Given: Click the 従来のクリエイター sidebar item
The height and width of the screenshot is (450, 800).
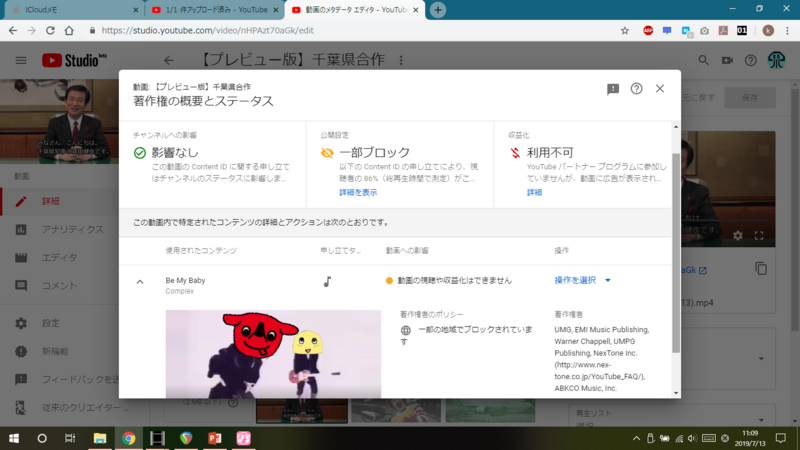Looking at the screenshot, I should (60, 408).
